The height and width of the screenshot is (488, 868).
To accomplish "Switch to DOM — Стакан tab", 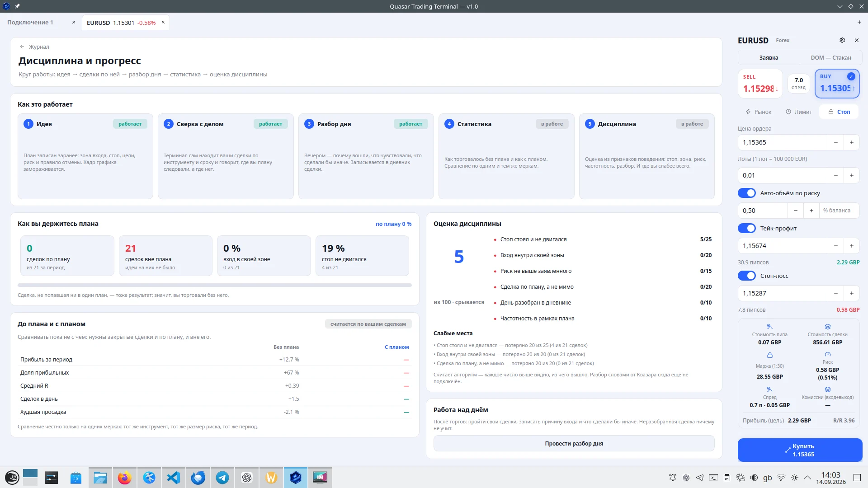I will 830,57.
